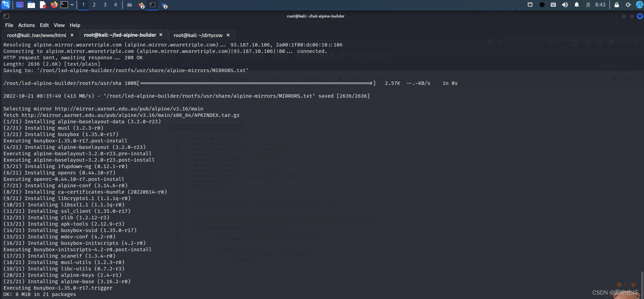The width and height of the screenshot is (644, 299).
Task: Click the line 'OK: 8 MiB in 21 packages'
Action: click(x=40, y=294)
